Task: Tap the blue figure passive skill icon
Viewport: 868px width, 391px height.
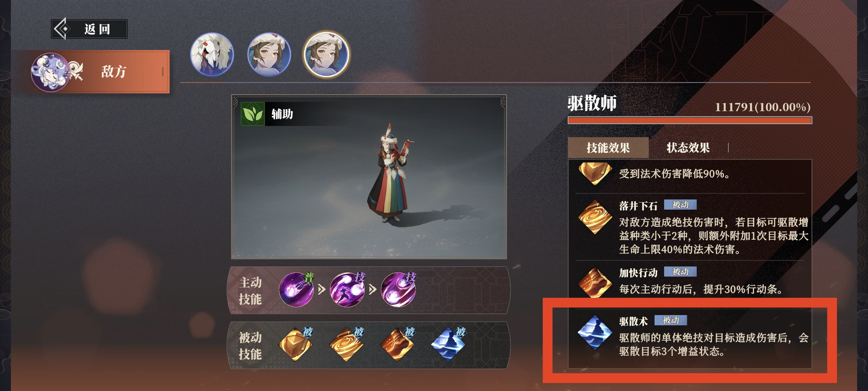Action: pyautogui.click(x=448, y=345)
